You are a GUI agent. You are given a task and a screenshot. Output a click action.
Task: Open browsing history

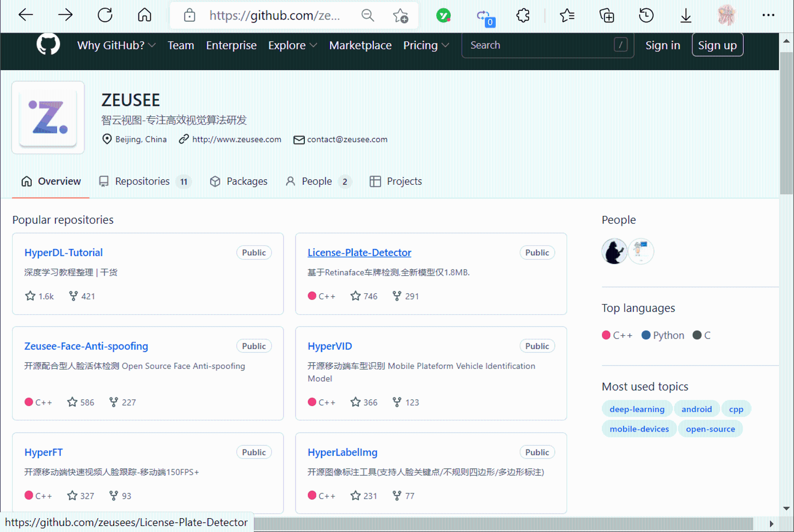[x=646, y=15]
